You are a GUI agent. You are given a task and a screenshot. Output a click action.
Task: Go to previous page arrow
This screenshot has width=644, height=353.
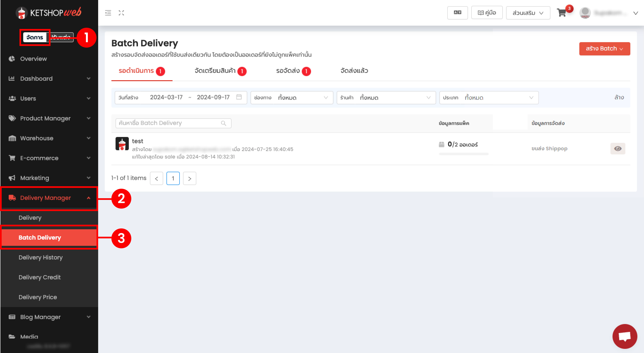157,178
